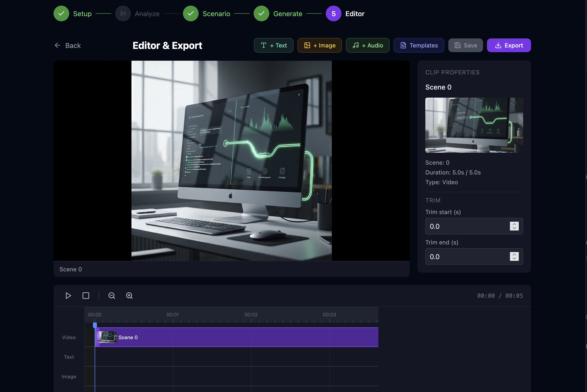
Task: Add an image with + Image
Action: pyautogui.click(x=319, y=45)
